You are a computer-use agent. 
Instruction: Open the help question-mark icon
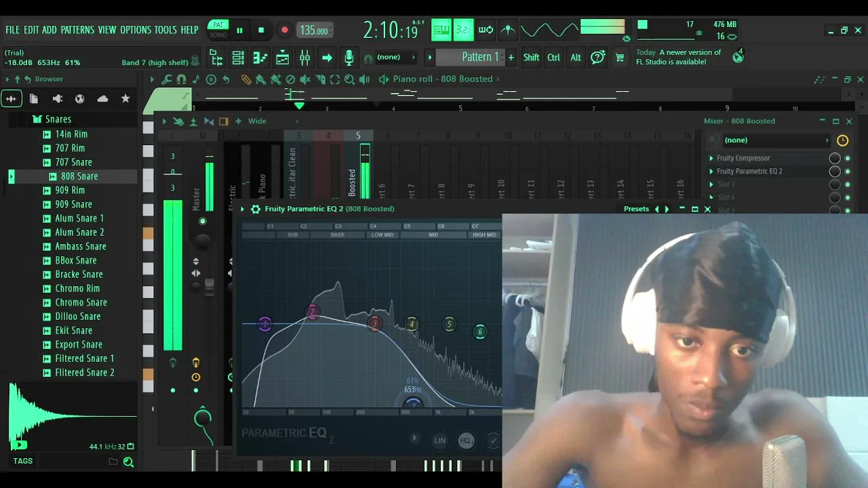pyautogui.click(x=597, y=58)
